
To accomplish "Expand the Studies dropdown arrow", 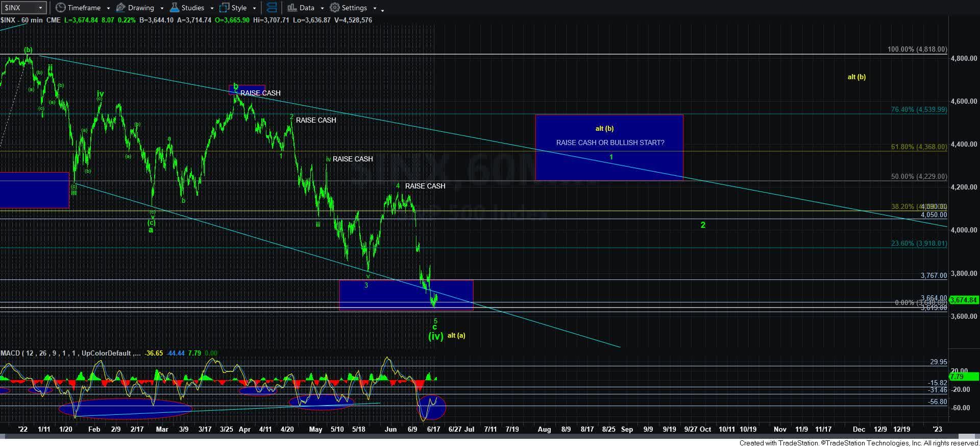I will pyautogui.click(x=212, y=8).
